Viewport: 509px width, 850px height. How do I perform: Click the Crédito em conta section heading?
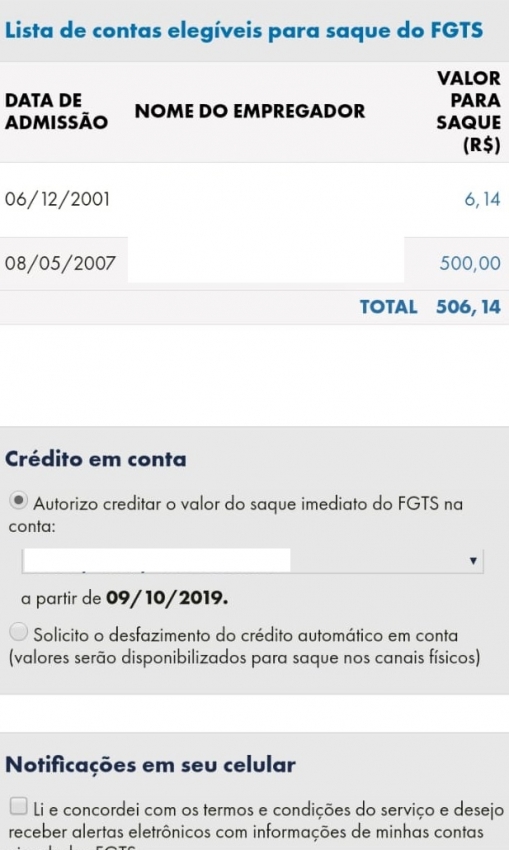click(x=95, y=459)
